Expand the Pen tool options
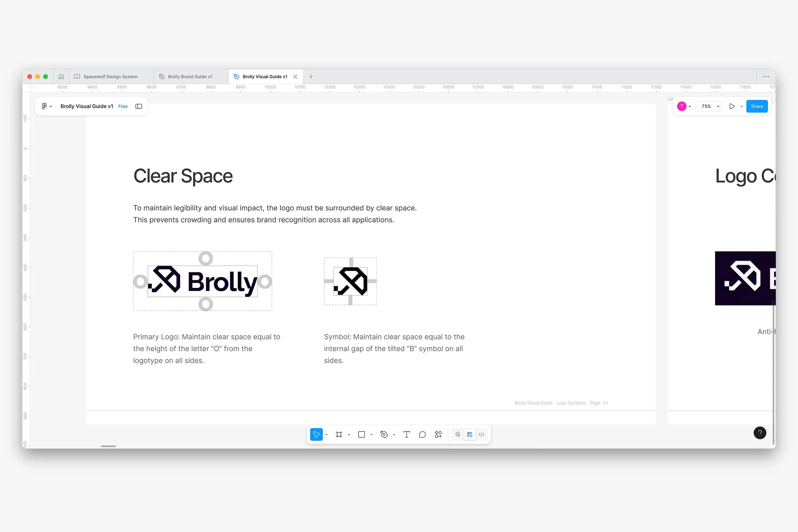 394,434
